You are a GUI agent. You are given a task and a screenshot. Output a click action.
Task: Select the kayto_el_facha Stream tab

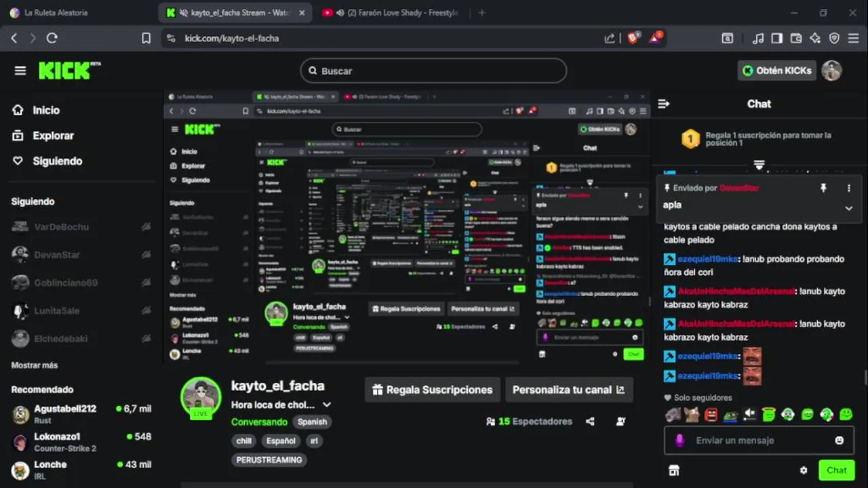[235, 13]
